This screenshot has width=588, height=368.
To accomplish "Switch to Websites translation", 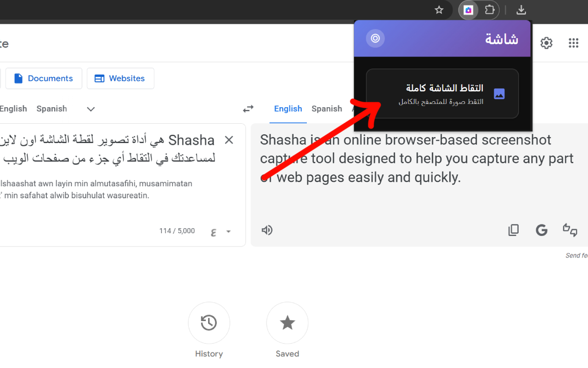I will [120, 79].
